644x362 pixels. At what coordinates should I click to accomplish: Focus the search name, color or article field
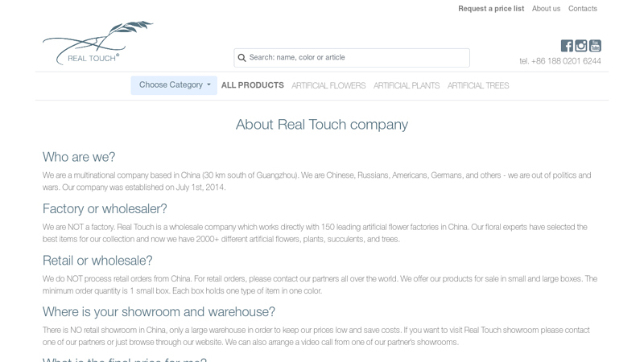352,58
